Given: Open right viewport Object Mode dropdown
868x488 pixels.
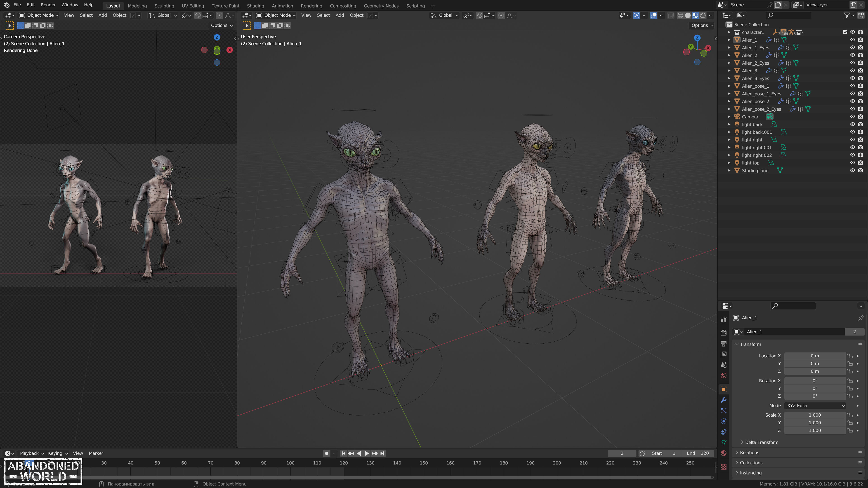Looking at the screenshot, I should [x=276, y=16].
